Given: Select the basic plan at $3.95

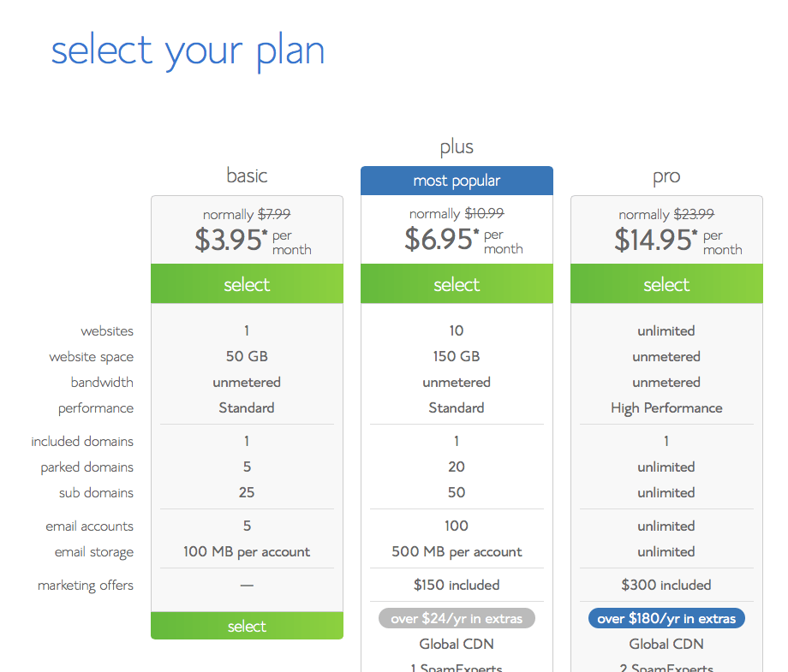Looking at the screenshot, I should click(x=247, y=283).
